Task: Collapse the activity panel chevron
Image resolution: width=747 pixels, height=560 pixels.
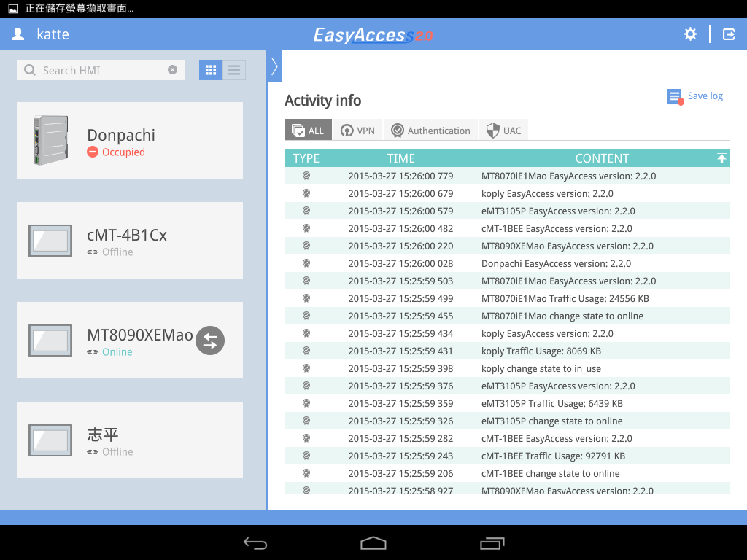Action: 274,66
